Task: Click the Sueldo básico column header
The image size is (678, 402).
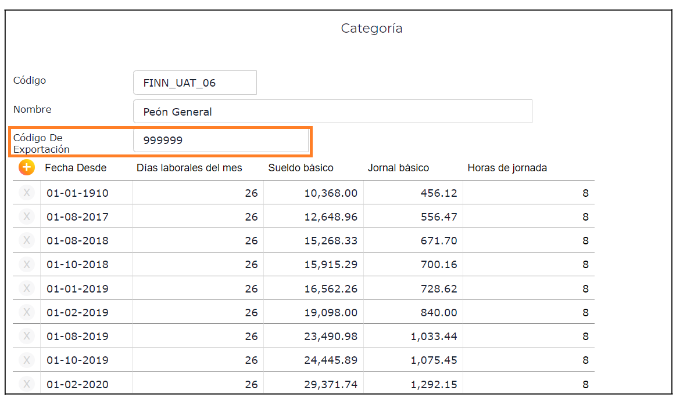Action: click(x=301, y=168)
